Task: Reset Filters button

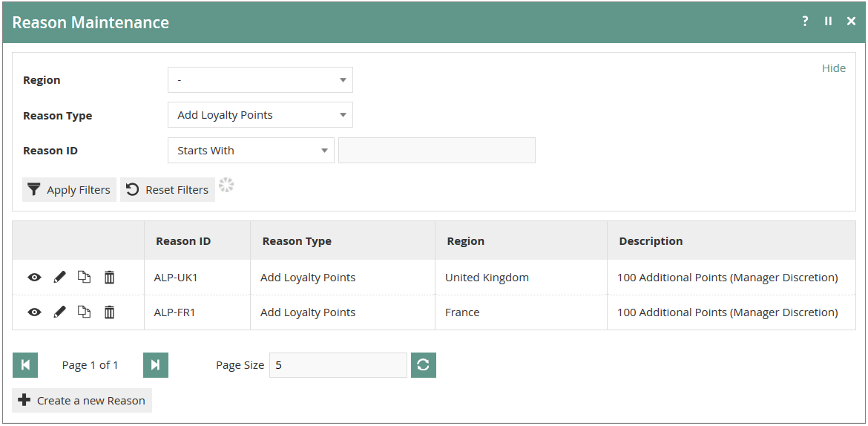Action: [x=168, y=189]
